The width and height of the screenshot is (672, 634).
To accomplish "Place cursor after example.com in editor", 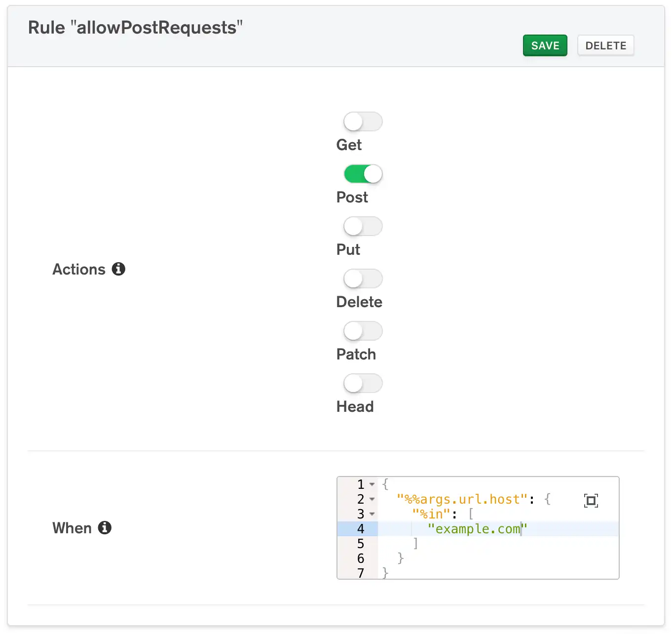I will (522, 529).
